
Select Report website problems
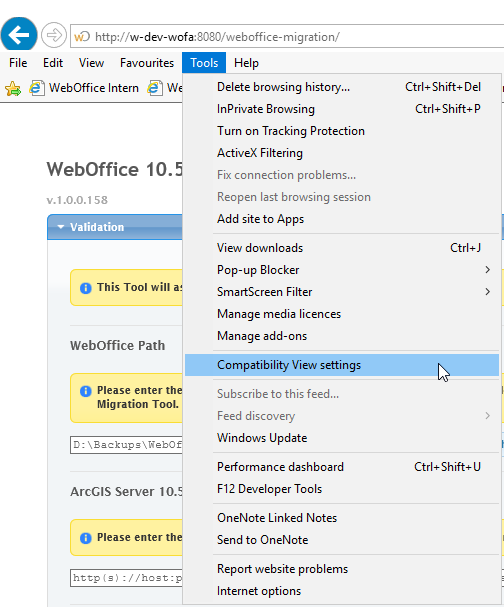coord(342,569)
